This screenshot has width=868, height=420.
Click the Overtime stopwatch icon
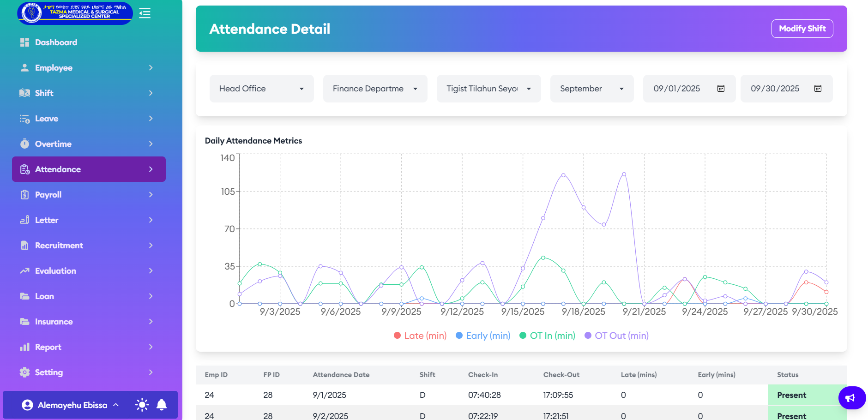coord(24,144)
